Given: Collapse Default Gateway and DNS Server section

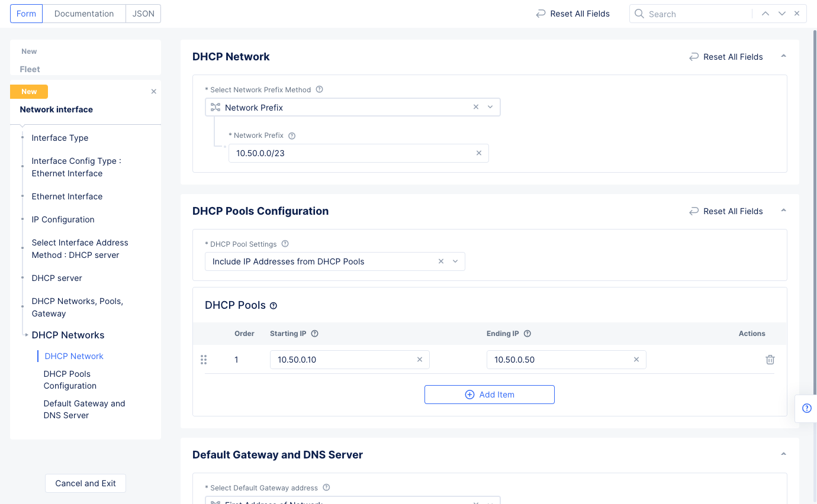Looking at the screenshot, I should pyautogui.click(x=783, y=453).
